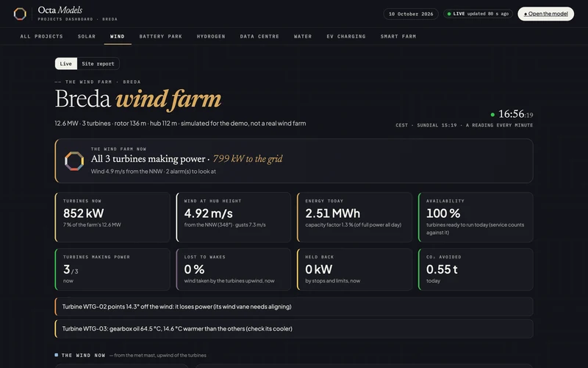Open the Smart Farm tab
Screen dimensions: 588x368
pyautogui.click(x=398, y=36)
